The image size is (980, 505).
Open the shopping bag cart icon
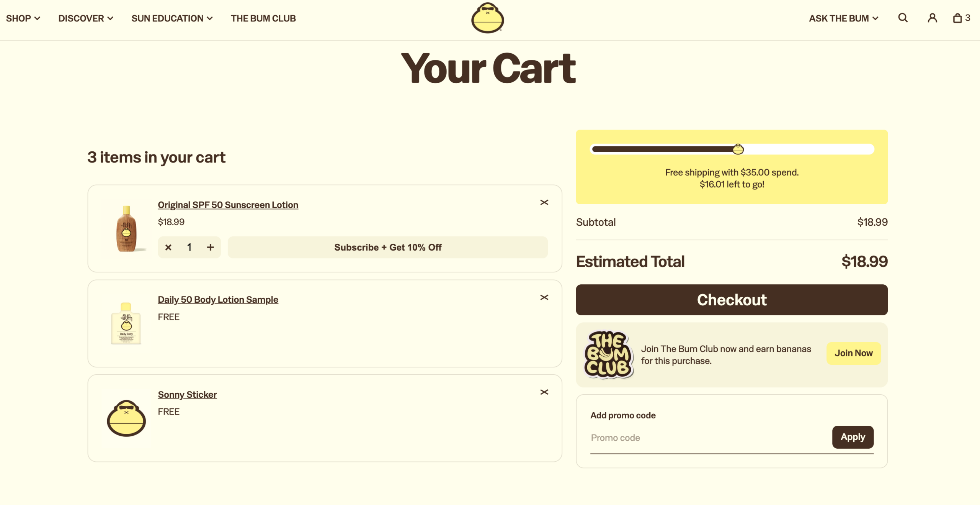pyautogui.click(x=961, y=18)
